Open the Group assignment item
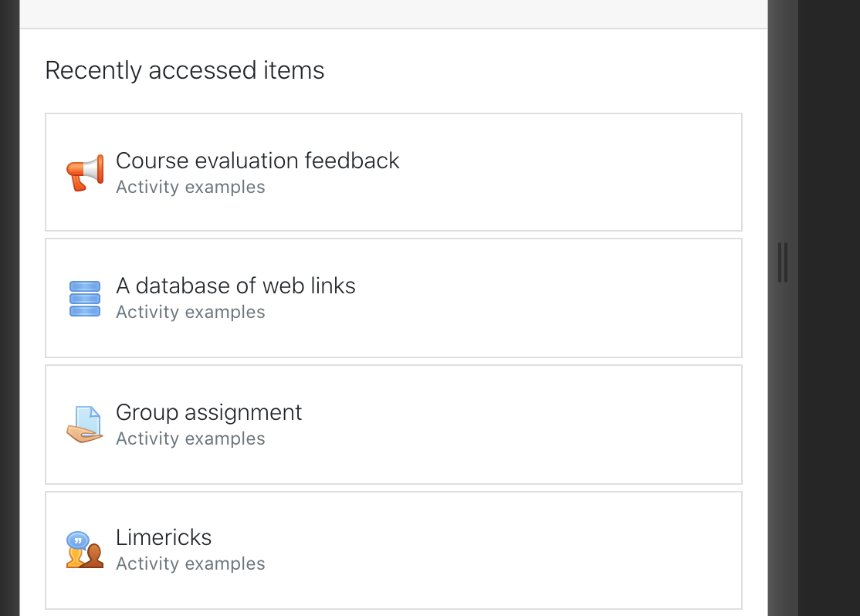Screen dimensions: 860x616 tap(208, 412)
